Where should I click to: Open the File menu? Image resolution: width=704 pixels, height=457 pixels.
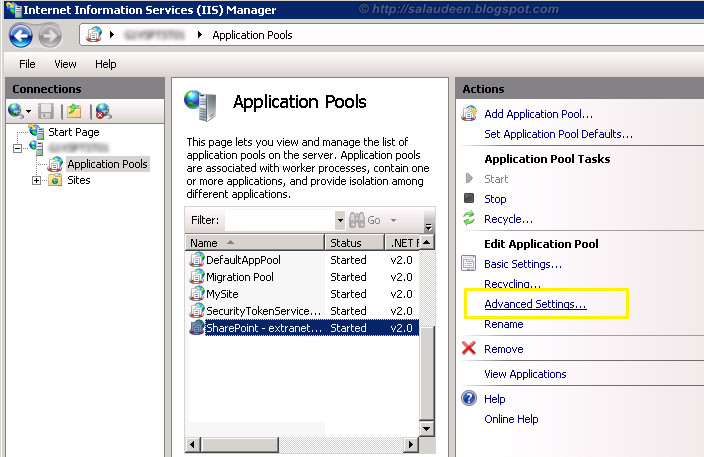point(27,64)
